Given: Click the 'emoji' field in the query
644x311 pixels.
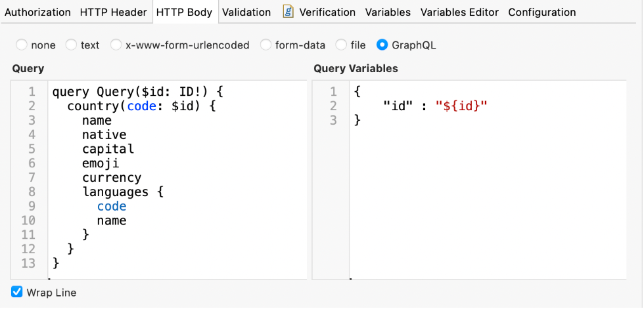Looking at the screenshot, I should pyautogui.click(x=101, y=163).
